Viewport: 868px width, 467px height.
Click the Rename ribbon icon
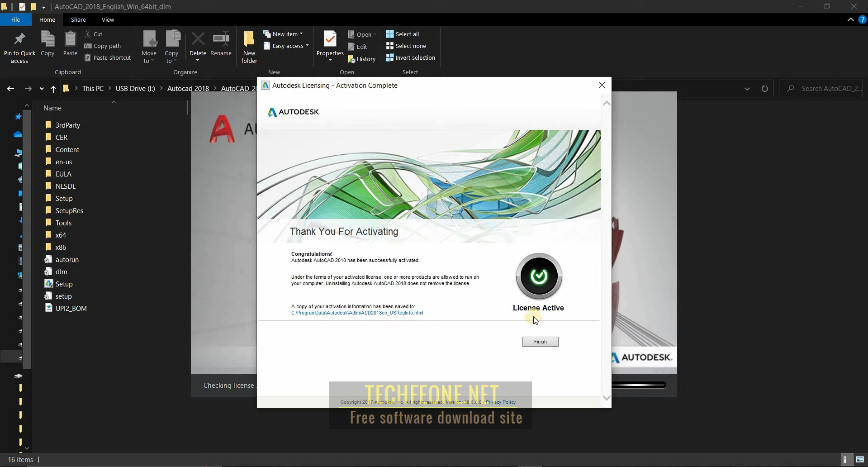[221, 44]
